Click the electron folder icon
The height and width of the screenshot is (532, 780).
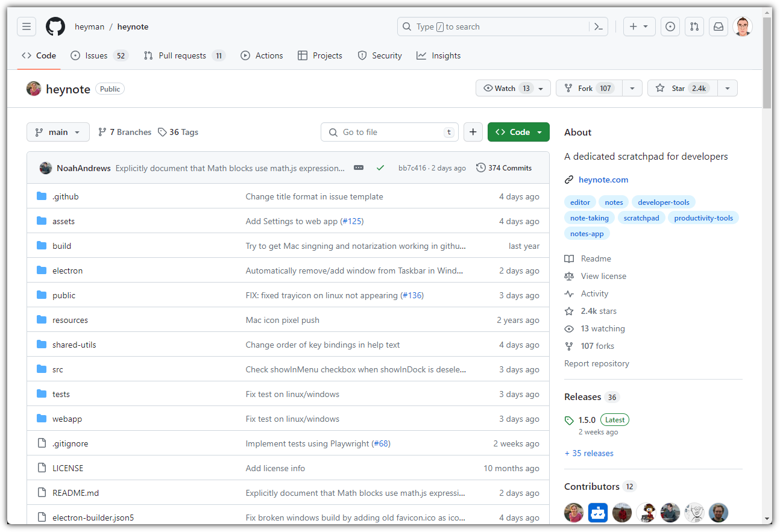pyautogui.click(x=42, y=271)
